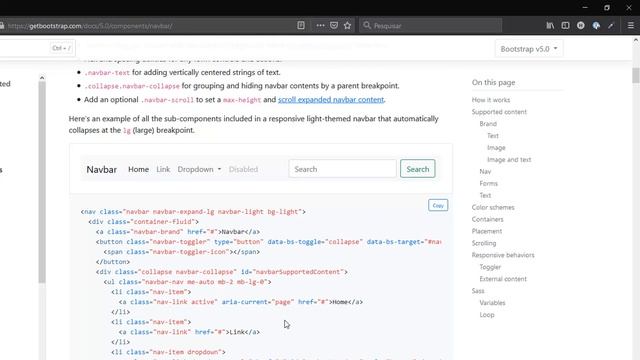This screenshot has width=640, height=360.
Task: Jump to Responsive behaviors section
Action: 503,255
